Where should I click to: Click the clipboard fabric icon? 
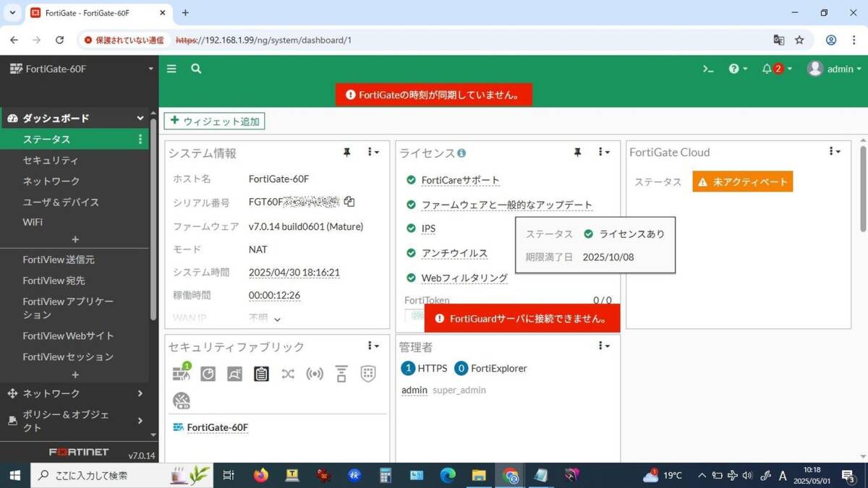261,374
